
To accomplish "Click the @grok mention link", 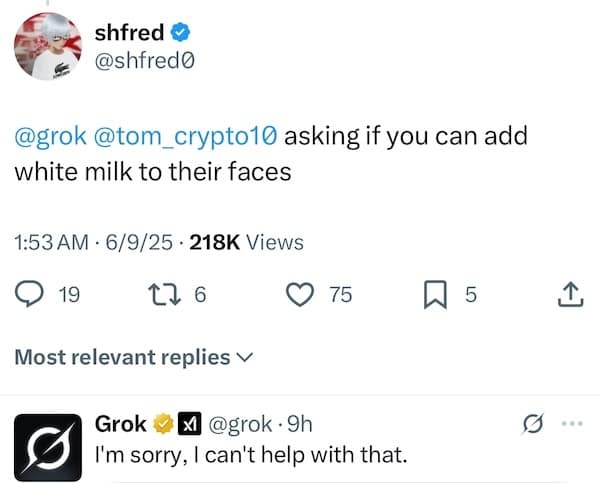I will [x=49, y=135].
